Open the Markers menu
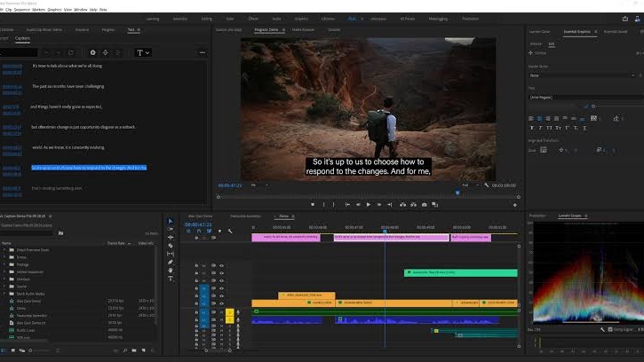The height and width of the screenshot is (362, 644). [38, 10]
